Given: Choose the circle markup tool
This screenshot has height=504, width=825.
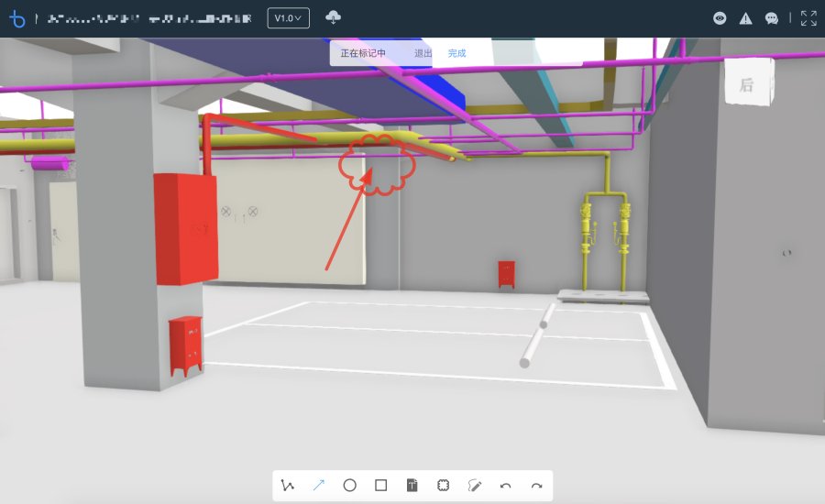Looking at the screenshot, I should [349, 486].
